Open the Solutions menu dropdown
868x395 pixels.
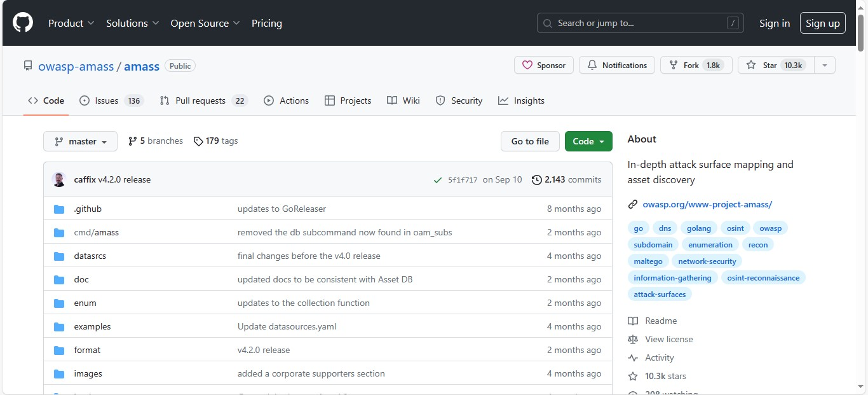(x=132, y=23)
